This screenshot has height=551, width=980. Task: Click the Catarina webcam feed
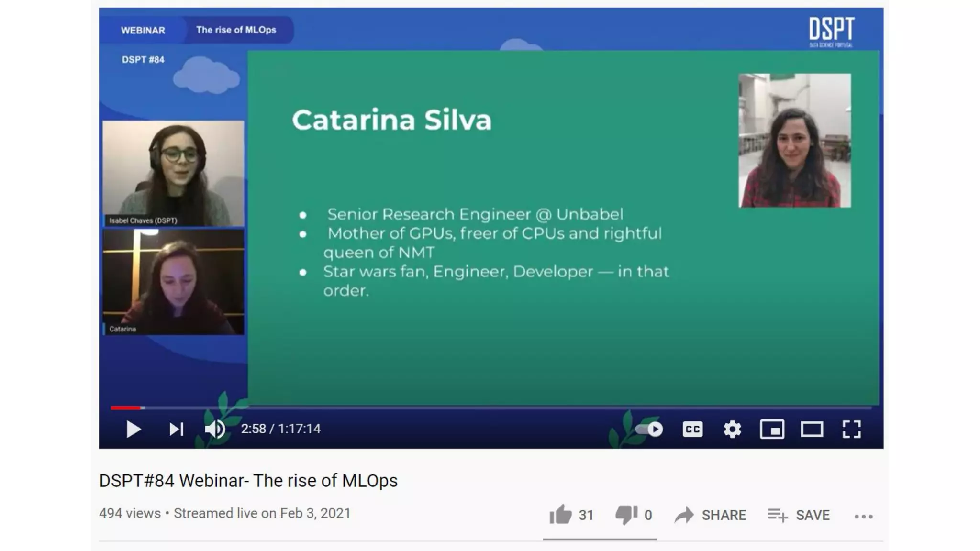point(173,282)
